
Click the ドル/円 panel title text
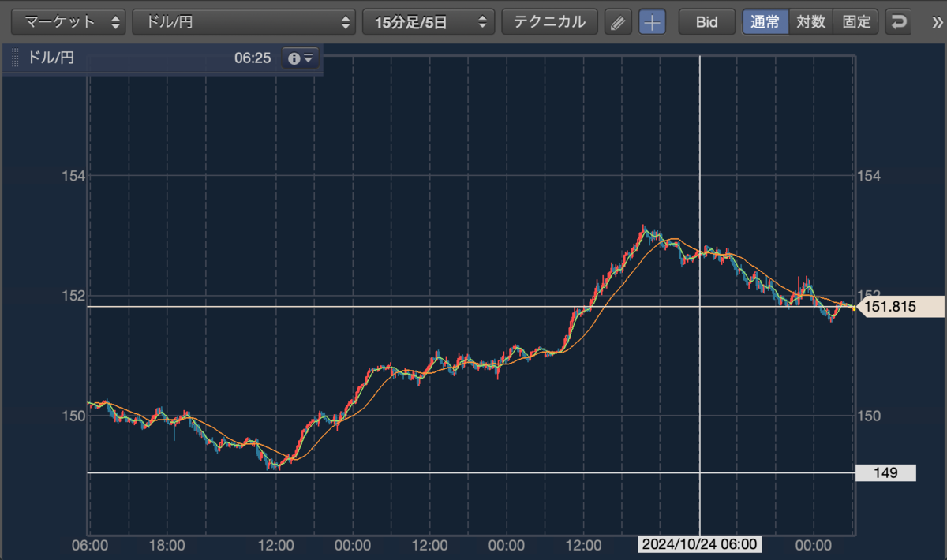click(51, 58)
